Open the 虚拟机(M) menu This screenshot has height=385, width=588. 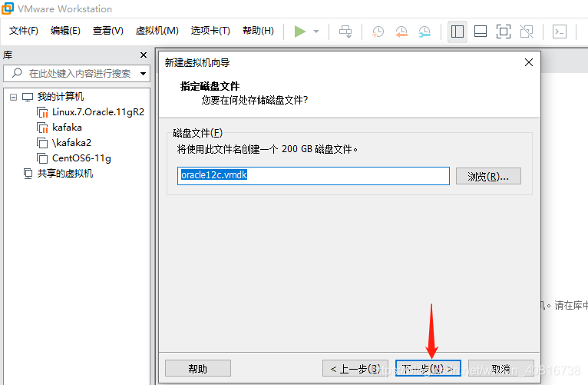(x=157, y=31)
